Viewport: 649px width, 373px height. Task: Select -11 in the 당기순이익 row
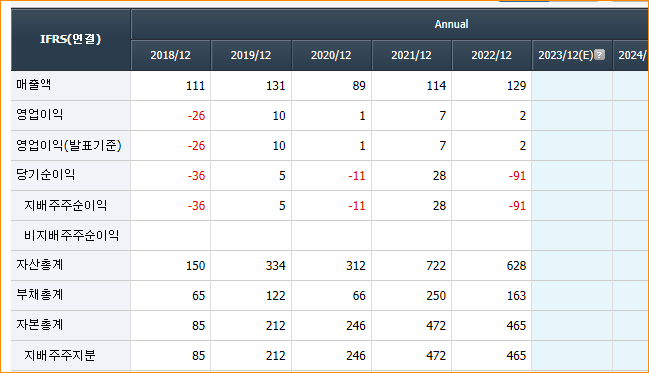pyautogui.click(x=357, y=176)
